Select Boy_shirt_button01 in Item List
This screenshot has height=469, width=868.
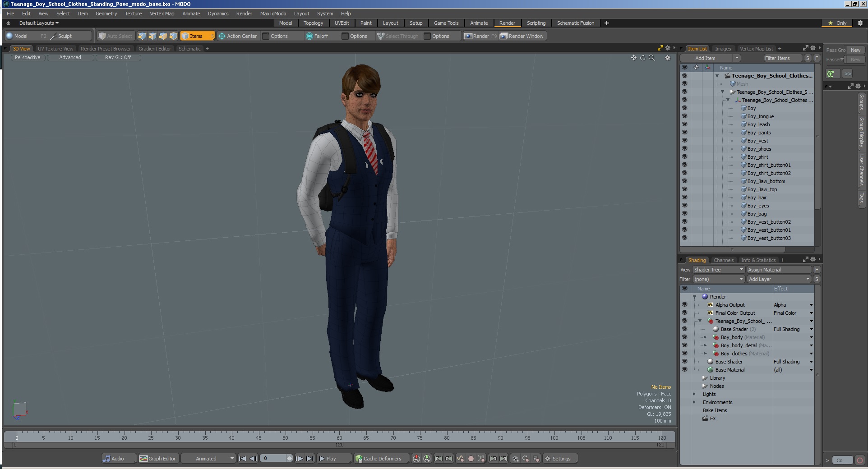click(x=769, y=165)
